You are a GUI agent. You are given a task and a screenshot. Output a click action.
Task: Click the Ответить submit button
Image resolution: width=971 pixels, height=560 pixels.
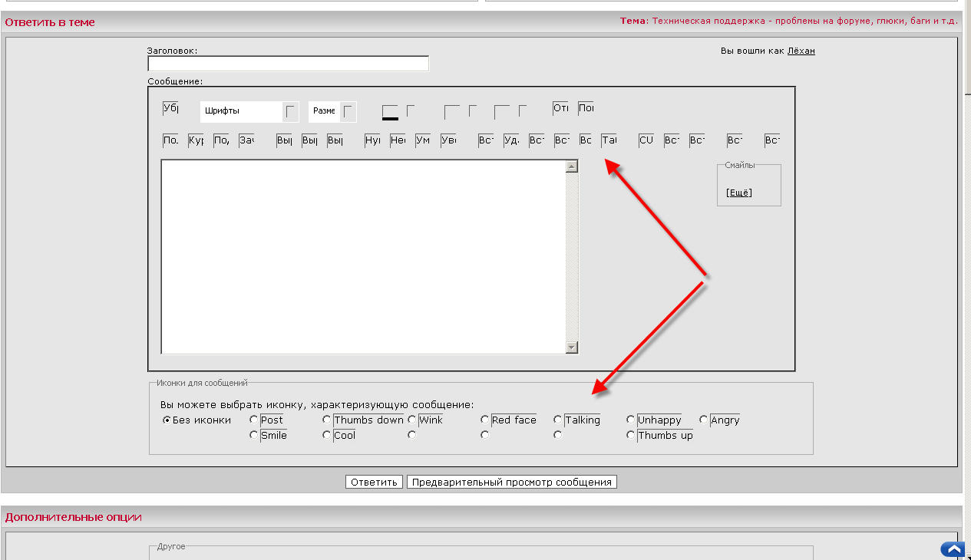(x=374, y=483)
